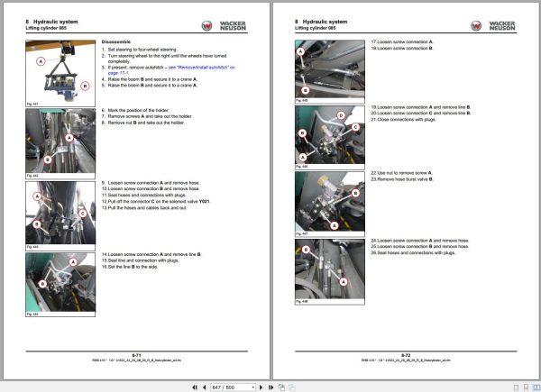
Task: Open the page number dropdown arrow
Action: 252,387
